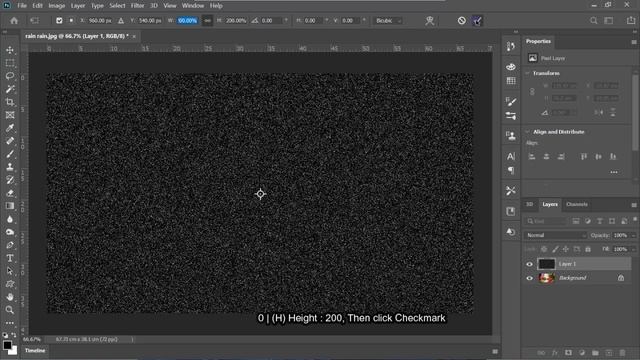640x360 pixels.
Task: Open the search icon at top right
Action: [593, 20]
